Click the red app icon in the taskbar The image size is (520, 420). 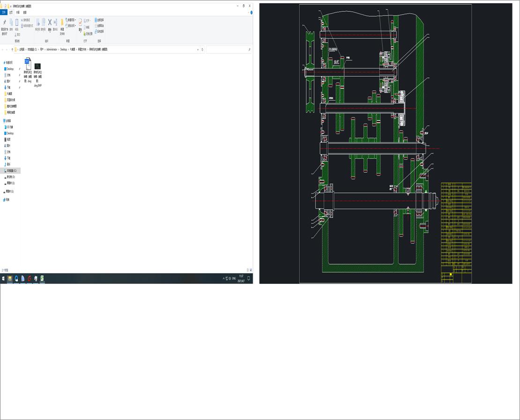point(29,279)
